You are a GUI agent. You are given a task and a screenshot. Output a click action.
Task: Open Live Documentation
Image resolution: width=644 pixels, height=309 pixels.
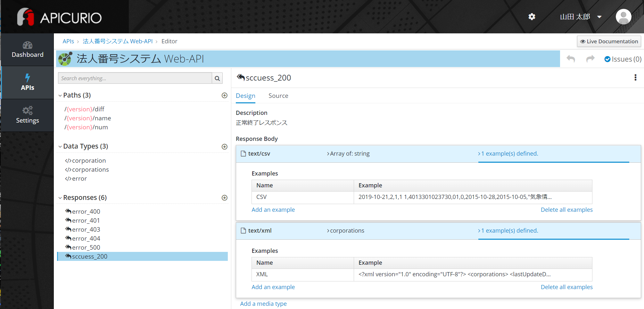pyautogui.click(x=609, y=41)
